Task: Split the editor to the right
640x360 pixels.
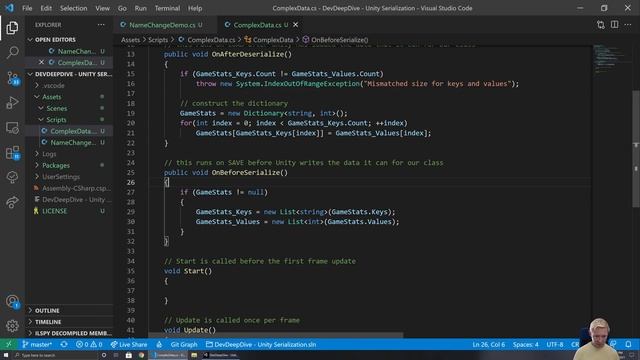Action: pos(614,25)
